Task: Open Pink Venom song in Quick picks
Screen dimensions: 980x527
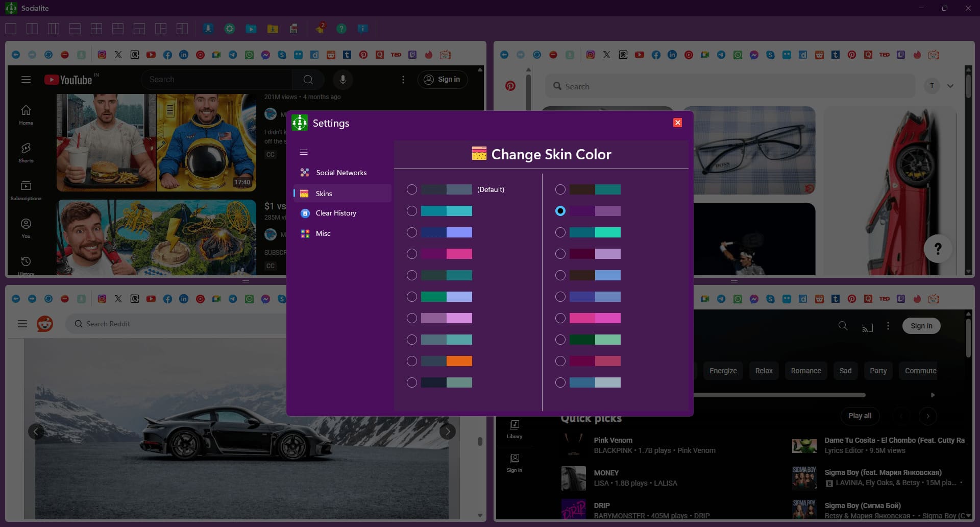Action: coord(613,440)
